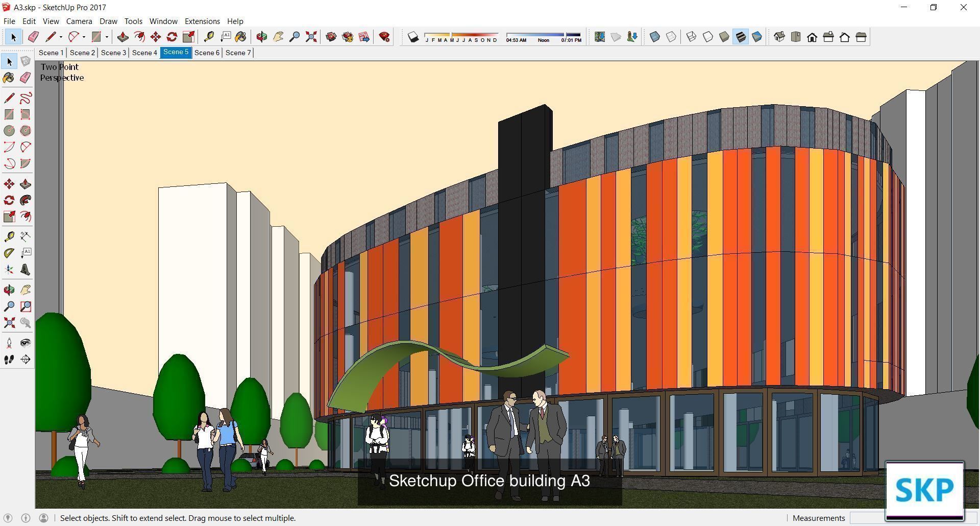The height and width of the screenshot is (526, 980).
Task: Select the Polygon tool in the left toolbar
Action: (26, 131)
